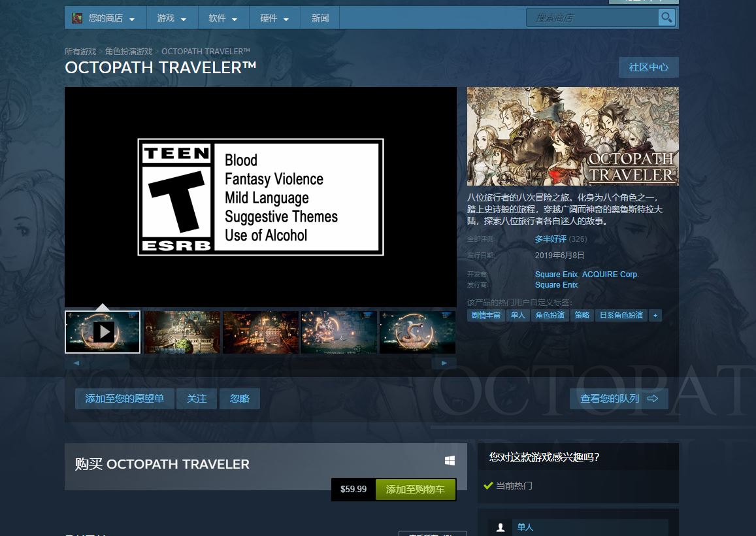This screenshot has height=536, width=756.
Task: Click the single-player person icon
Action: coord(501,528)
